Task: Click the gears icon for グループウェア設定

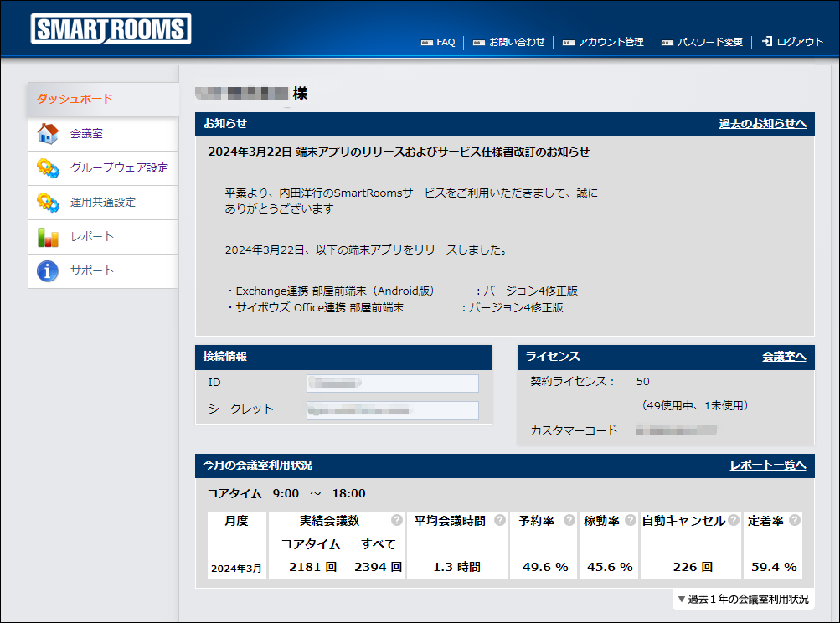Action: pyautogui.click(x=48, y=168)
